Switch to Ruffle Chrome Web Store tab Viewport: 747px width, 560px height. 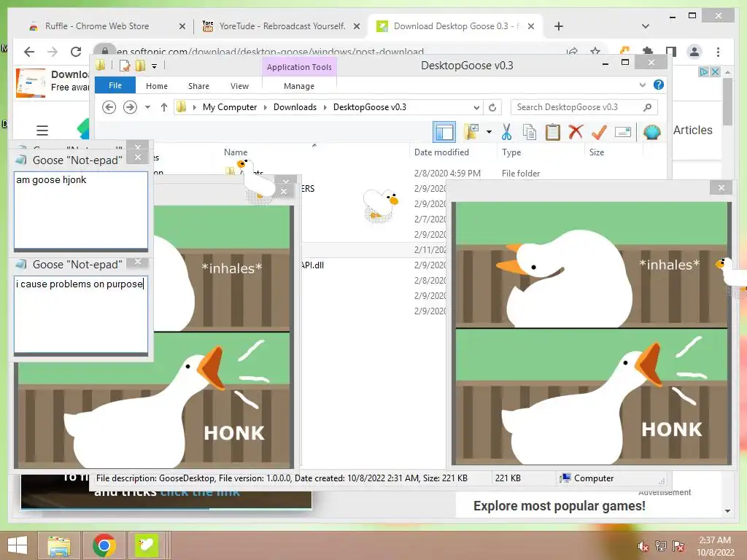point(97,26)
